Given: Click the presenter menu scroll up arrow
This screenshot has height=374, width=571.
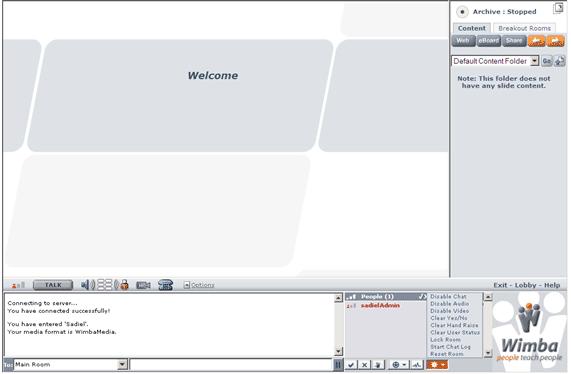Looking at the screenshot, I should [x=488, y=297].
